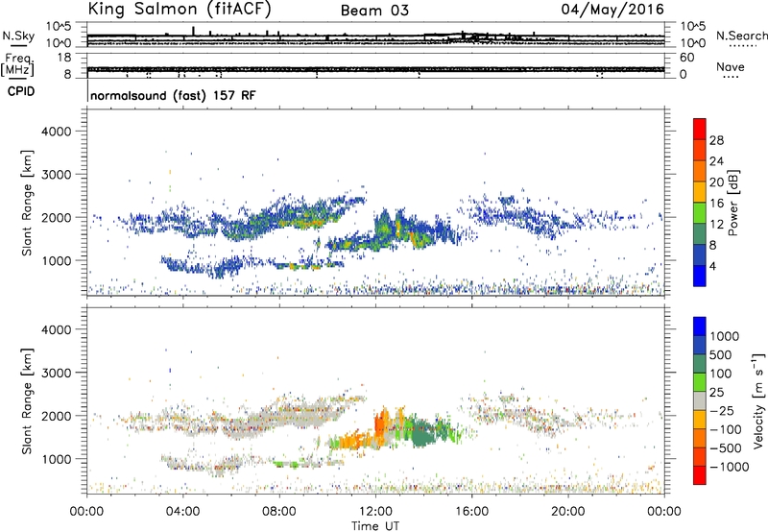
Task: Click the Nave legend label
Action: [731, 66]
